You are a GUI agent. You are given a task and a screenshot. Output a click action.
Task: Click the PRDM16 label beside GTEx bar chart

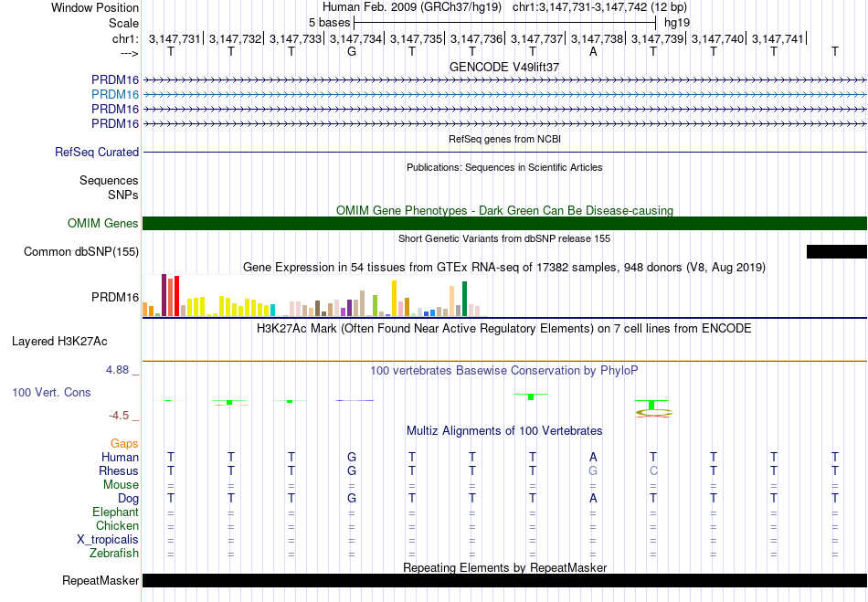click(115, 297)
